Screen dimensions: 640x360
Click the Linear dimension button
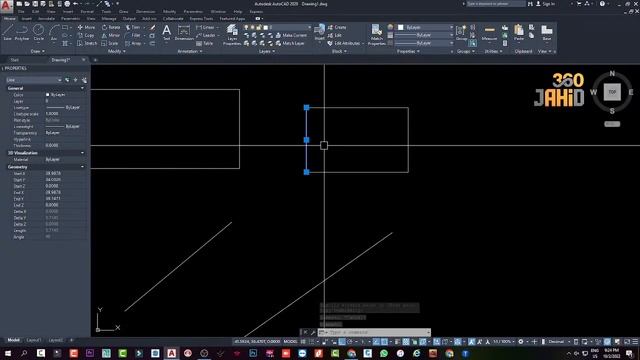pyautogui.click(x=205, y=27)
